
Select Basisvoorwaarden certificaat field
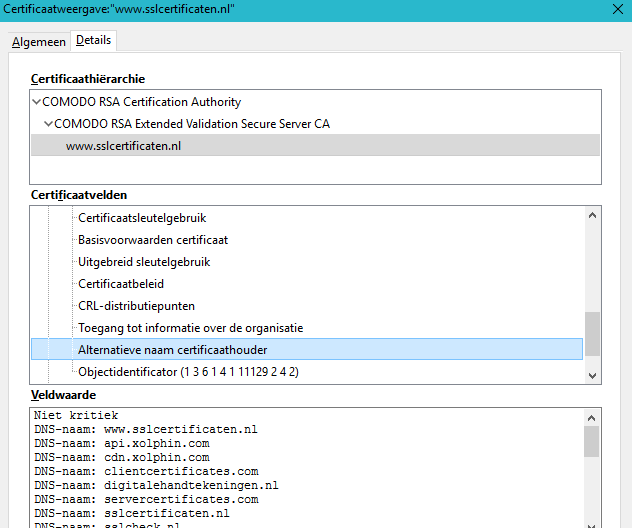pyautogui.click(x=153, y=240)
